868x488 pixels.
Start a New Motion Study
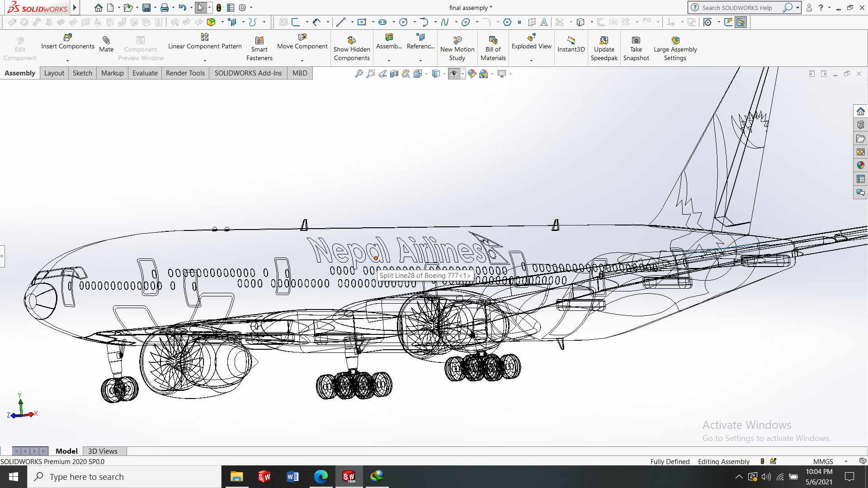[458, 49]
